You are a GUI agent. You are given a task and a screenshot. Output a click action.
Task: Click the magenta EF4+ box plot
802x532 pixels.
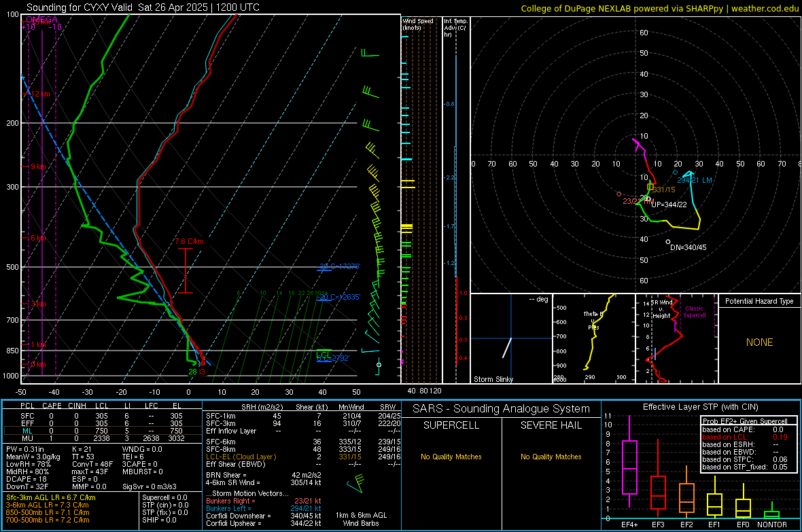click(629, 461)
